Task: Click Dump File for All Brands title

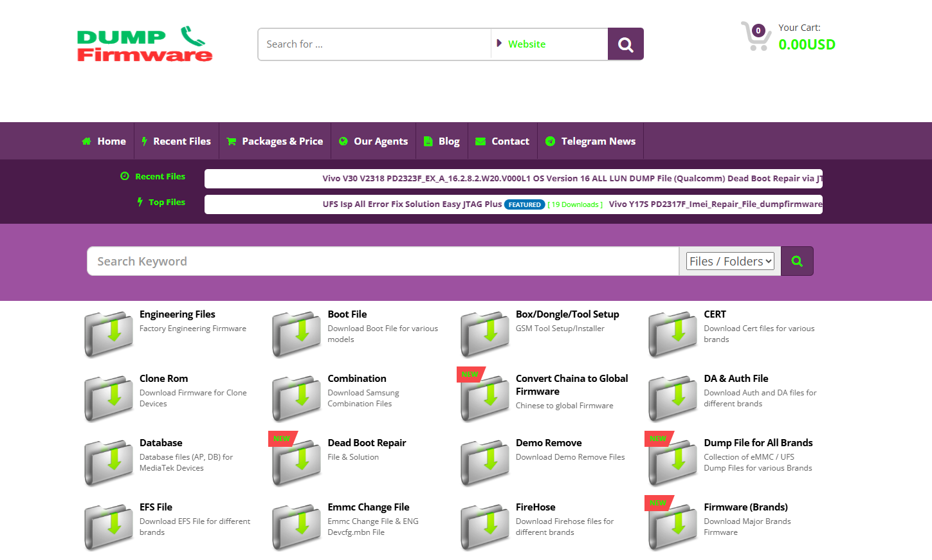Action: [758, 443]
